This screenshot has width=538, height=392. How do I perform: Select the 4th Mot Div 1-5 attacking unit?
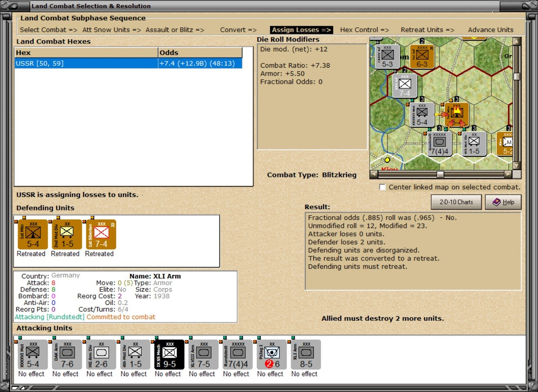pyautogui.click(x=135, y=355)
